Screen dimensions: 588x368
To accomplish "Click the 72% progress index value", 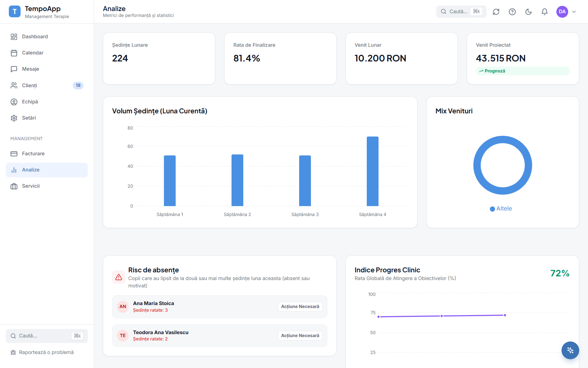I will click(560, 273).
